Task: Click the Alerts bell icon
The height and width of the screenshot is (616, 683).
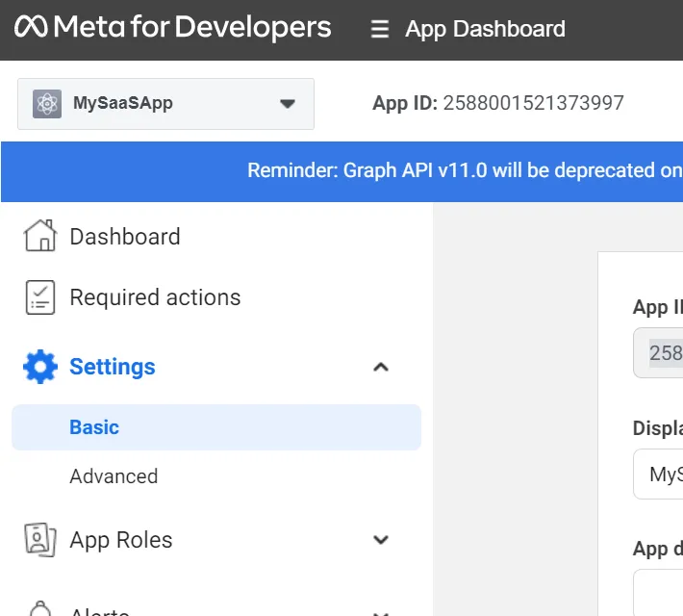Action: pyautogui.click(x=40, y=609)
